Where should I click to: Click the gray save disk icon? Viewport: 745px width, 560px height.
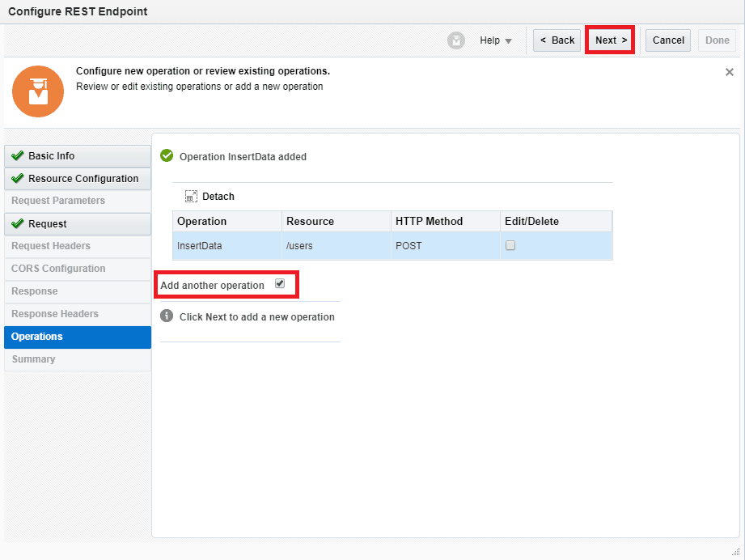pyautogui.click(x=456, y=40)
